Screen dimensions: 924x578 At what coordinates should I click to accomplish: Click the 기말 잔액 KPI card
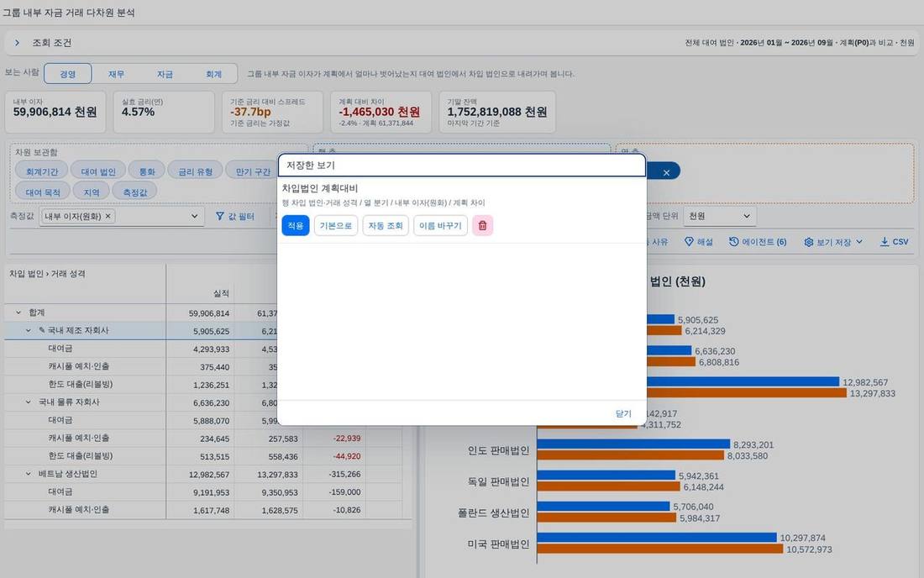pos(497,112)
